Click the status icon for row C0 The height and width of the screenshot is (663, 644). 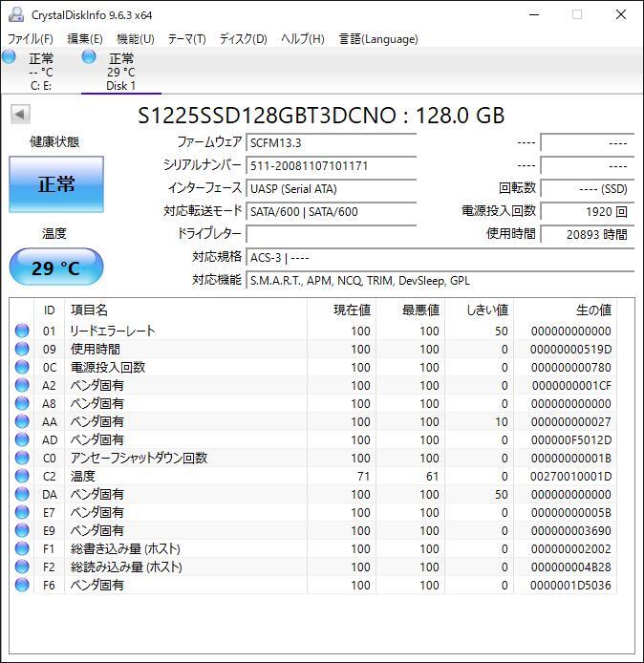click(x=22, y=458)
